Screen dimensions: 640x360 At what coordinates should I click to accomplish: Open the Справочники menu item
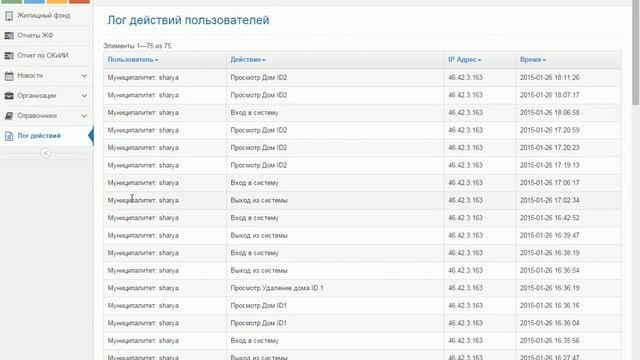click(x=37, y=116)
